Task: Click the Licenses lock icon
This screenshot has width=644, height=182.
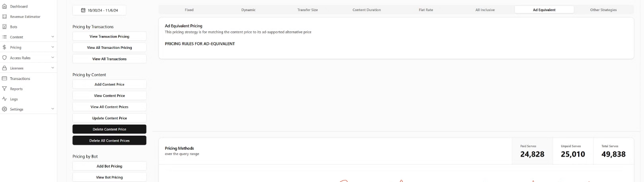Action: [x=4, y=68]
